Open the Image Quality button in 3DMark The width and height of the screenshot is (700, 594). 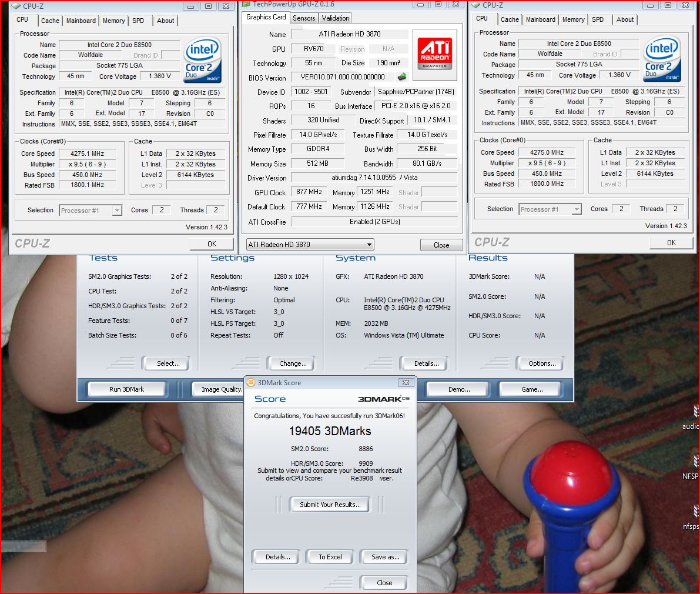218,389
